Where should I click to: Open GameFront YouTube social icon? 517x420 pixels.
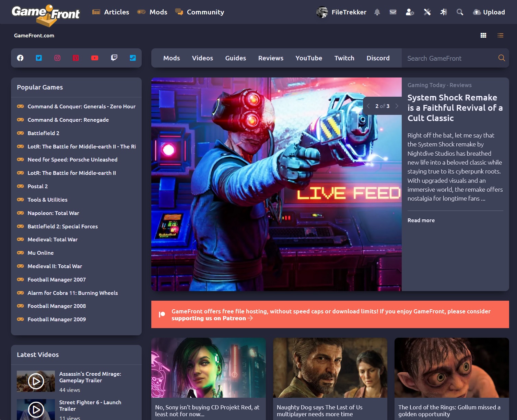coord(95,58)
